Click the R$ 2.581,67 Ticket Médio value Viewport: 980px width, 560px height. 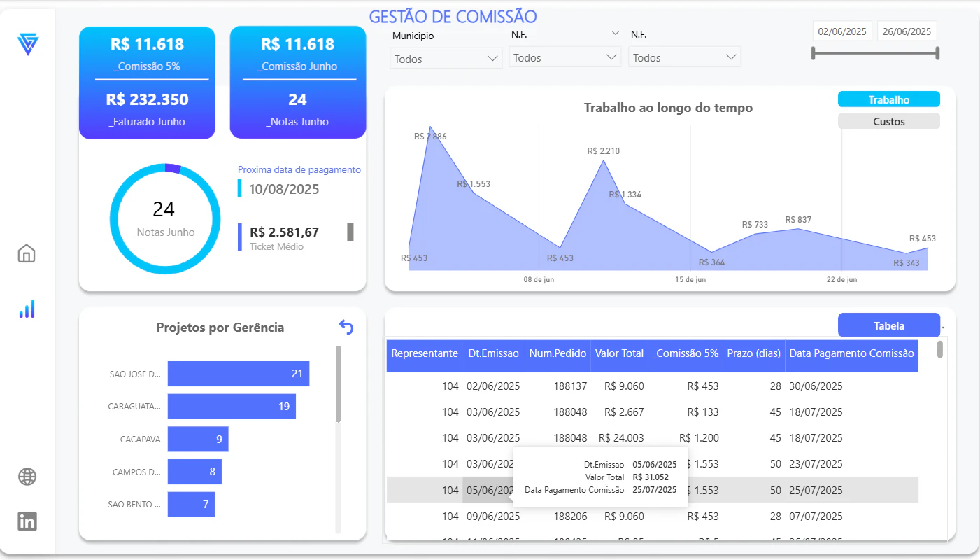(x=284, y=232)
